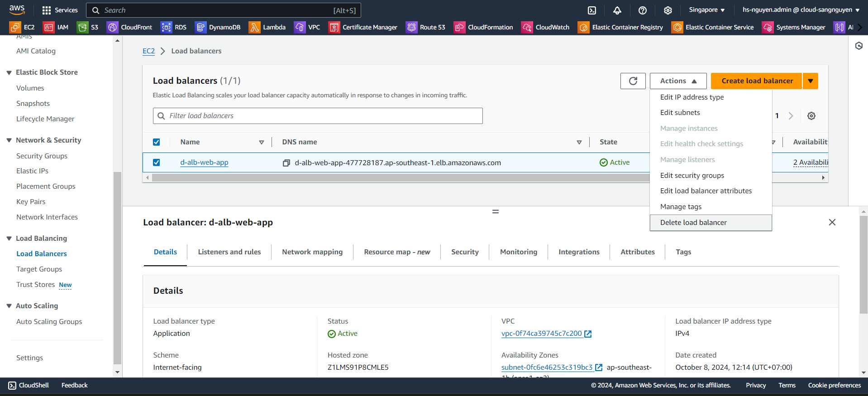Open the Lambda service shortcut
The width and height of the screenshot is (868, 396).
pyautogui.click(x=267, y=28)
